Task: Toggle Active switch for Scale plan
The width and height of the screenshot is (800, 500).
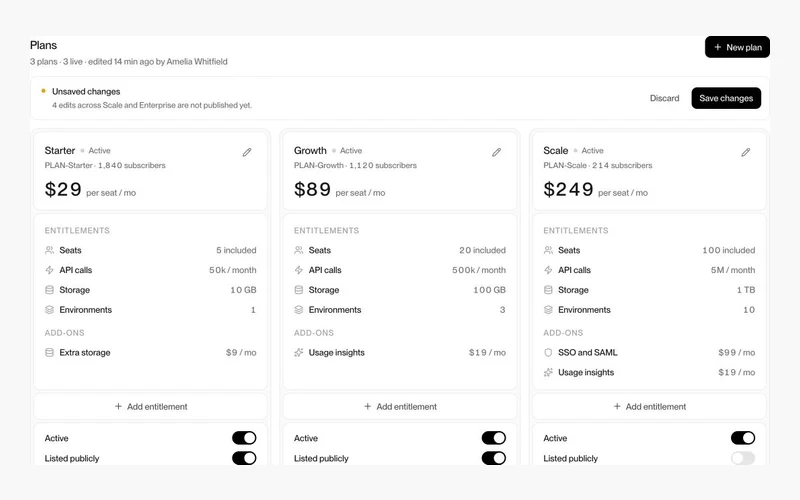Action: click(743, 438)
